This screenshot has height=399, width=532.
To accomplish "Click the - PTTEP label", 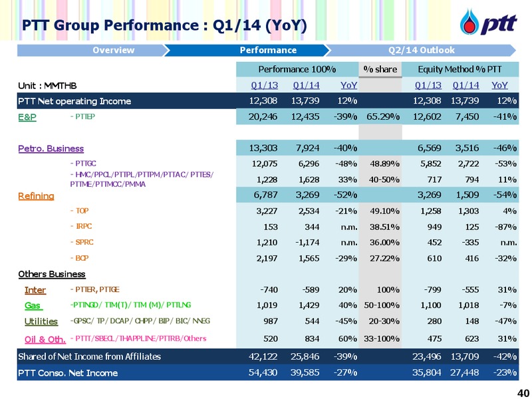I will click(x=82, y=116).
